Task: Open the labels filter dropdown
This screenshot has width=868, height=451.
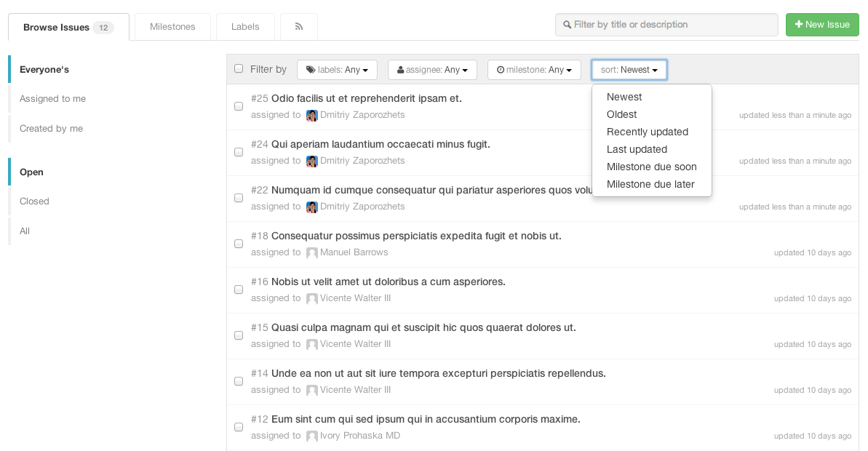Action: [337, 70]
